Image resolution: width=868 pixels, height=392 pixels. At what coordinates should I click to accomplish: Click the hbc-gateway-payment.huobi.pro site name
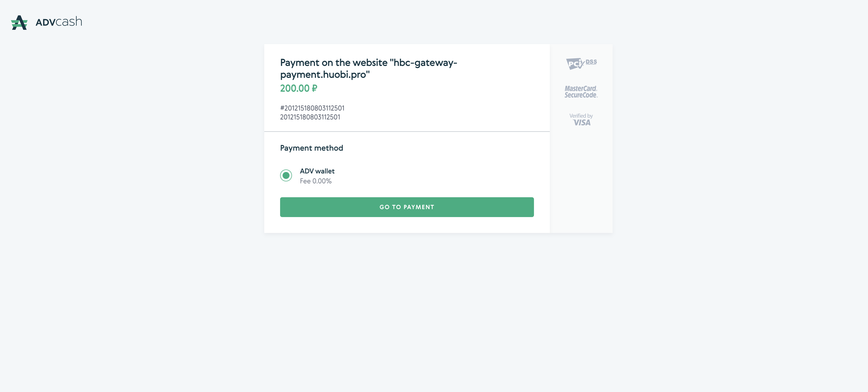click(368, 68)
